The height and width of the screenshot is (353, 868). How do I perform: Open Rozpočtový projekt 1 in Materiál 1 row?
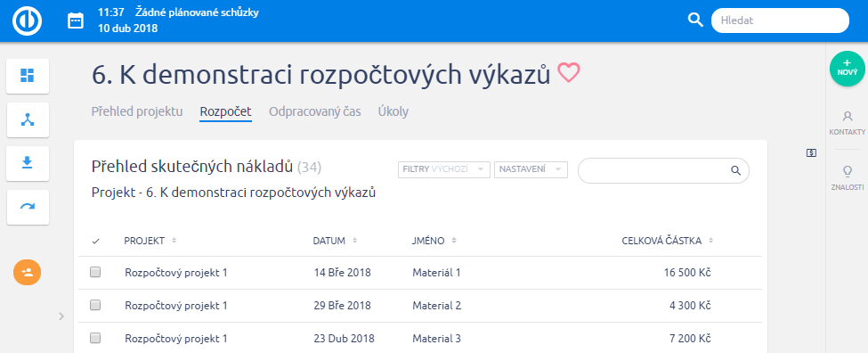point(176,273)
